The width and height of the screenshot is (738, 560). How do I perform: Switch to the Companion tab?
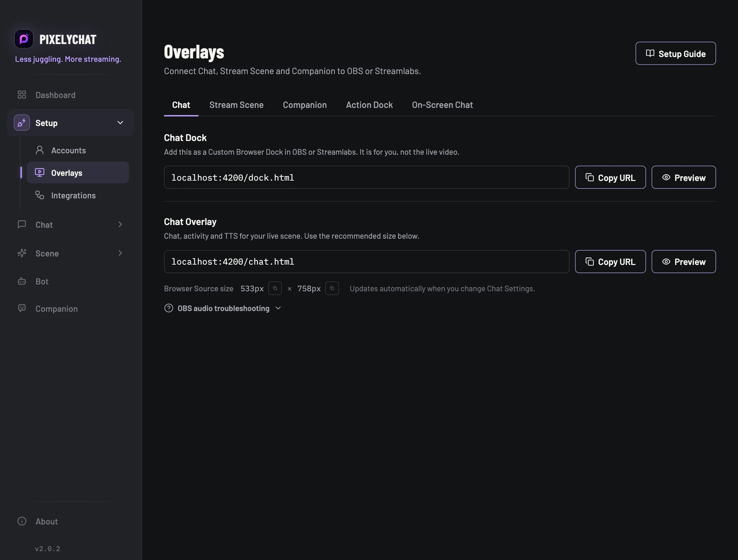pos(305,105)
